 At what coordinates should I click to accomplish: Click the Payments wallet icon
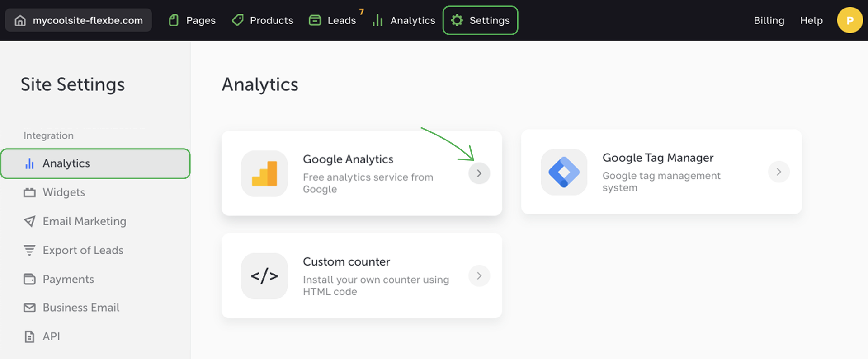tap(29, 279)
